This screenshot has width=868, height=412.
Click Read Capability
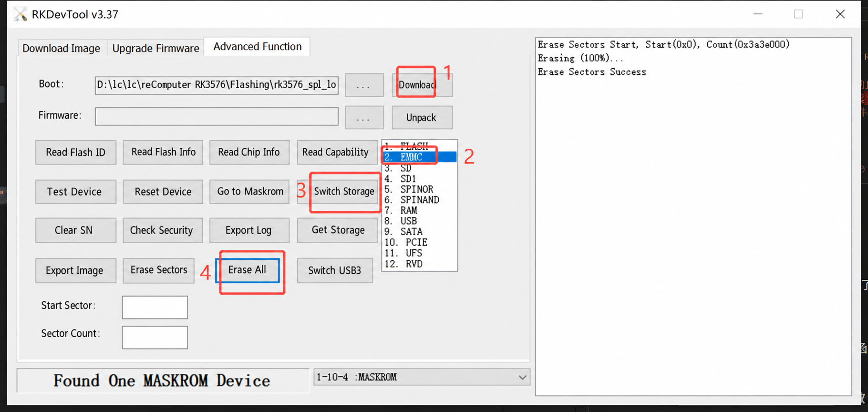336,152
